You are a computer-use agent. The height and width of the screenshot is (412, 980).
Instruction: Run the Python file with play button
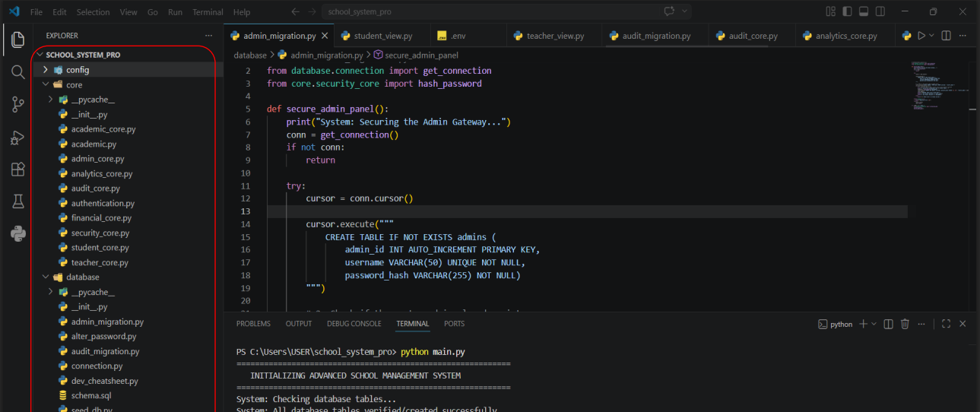pos(921,36)
